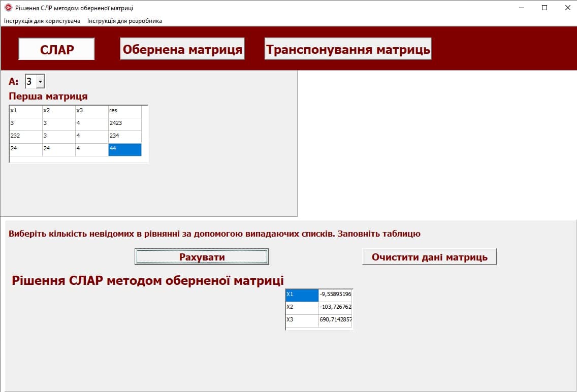This screenshot has height=392, width=577.
Task: Click the Рахувати button
Action: 202,256
